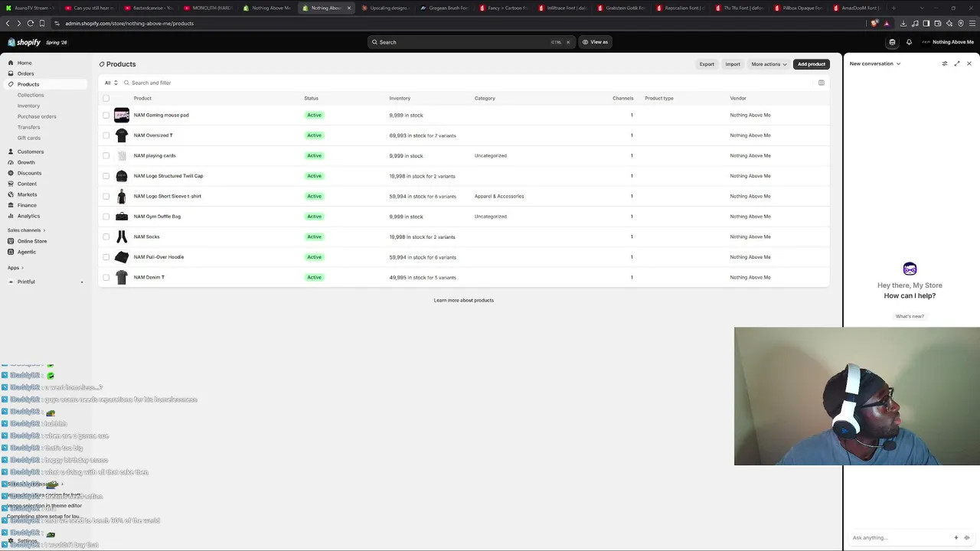Open browser downloads icon
Screen dimensions: 980x551
point(903,23)
